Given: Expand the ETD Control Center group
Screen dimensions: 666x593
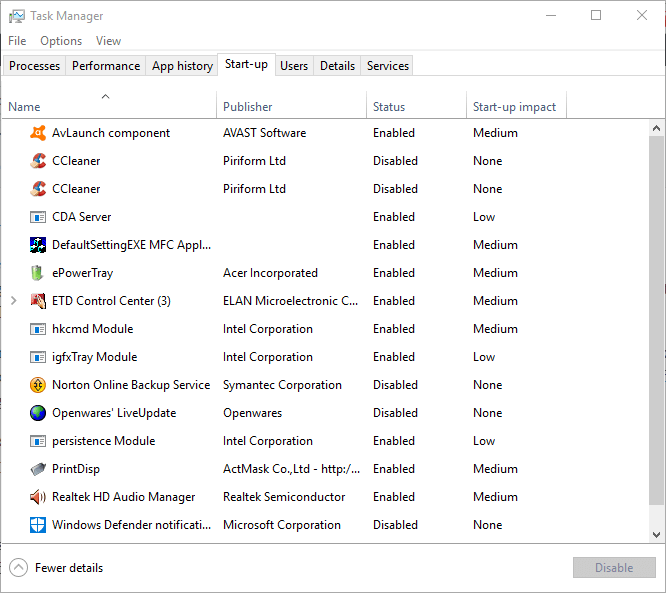Looking at the screenshot, I should [13, 301].
